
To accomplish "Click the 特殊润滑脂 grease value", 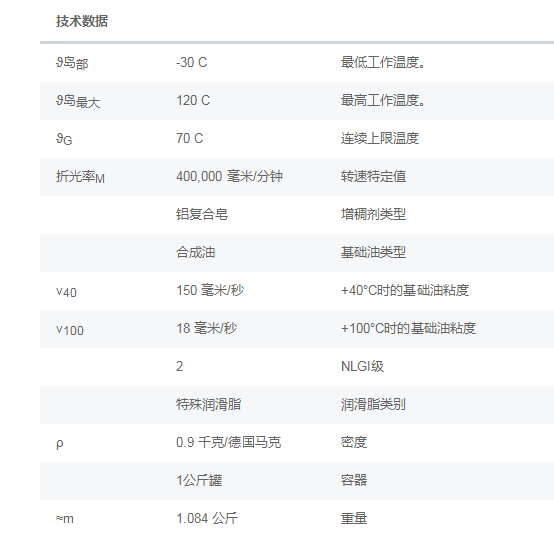I will click(208, 404).
